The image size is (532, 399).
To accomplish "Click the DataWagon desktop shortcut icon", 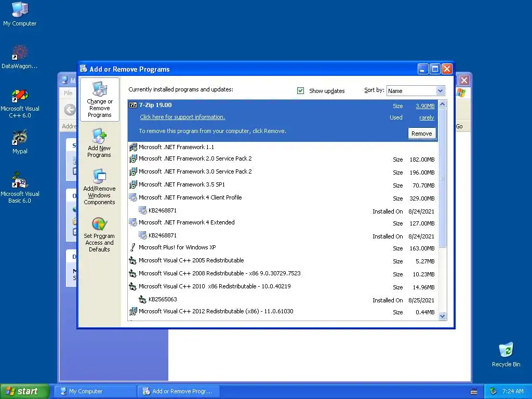I will [20, 52].
